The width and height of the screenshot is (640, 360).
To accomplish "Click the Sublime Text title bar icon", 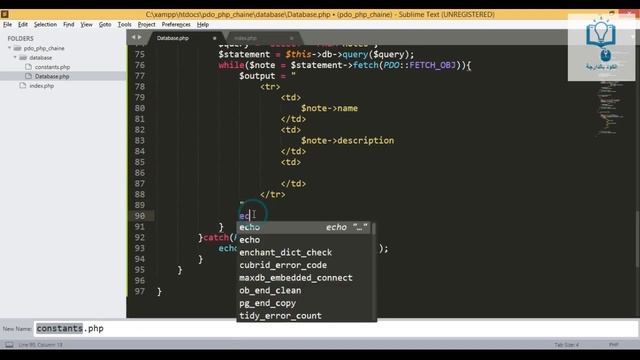I will pos(4,14).
